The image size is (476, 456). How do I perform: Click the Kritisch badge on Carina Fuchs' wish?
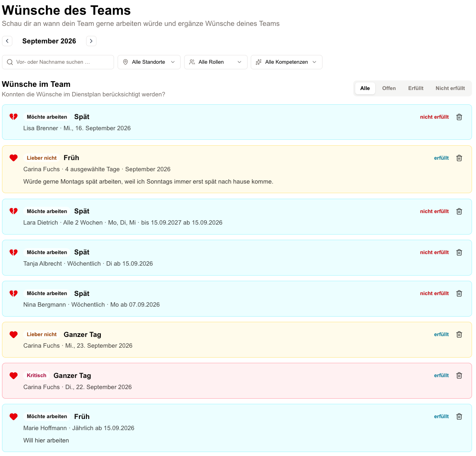[36, 375]
